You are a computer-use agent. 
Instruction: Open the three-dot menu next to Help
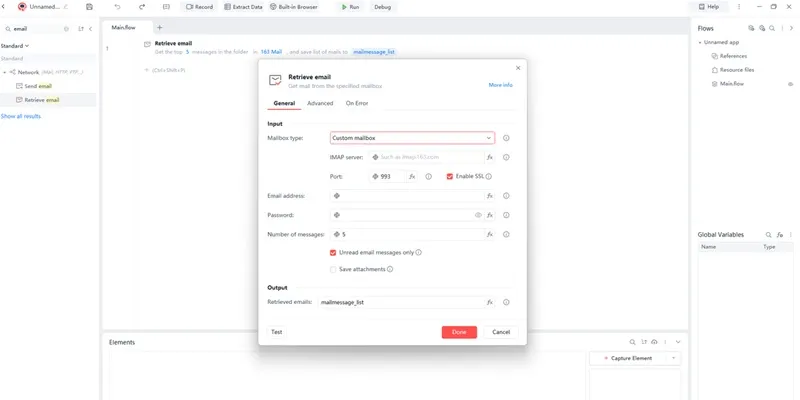tap(739, 7)
